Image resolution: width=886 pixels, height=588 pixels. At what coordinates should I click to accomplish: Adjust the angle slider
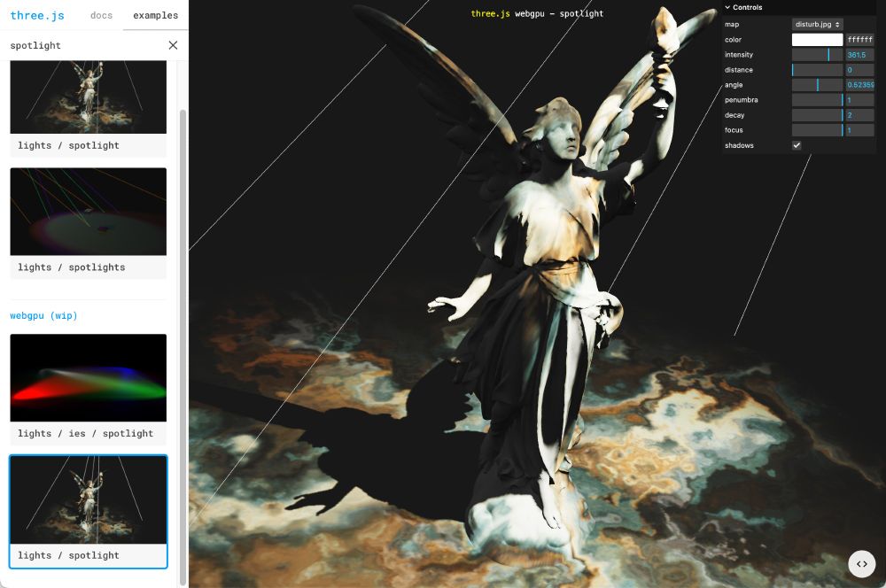click(x=817, y=85)
